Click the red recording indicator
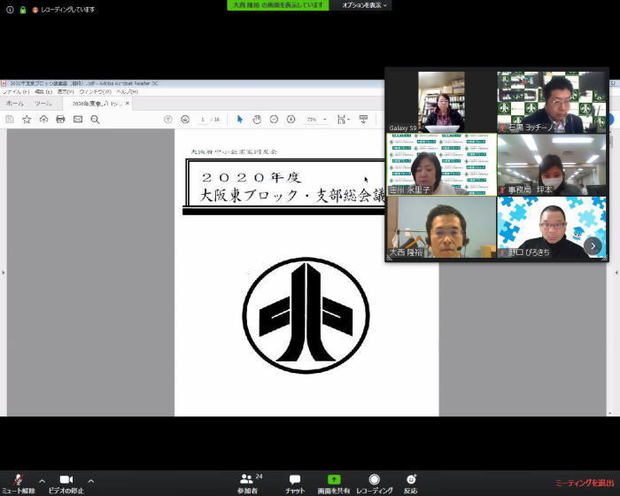This screenshot has height=496, width=620. coord(35,10)
